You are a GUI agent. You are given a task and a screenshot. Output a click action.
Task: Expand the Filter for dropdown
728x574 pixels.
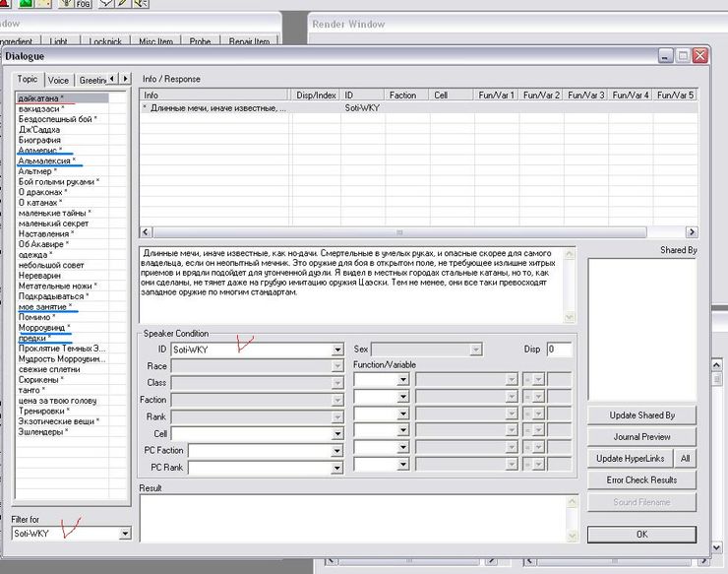tap(124, 534)
